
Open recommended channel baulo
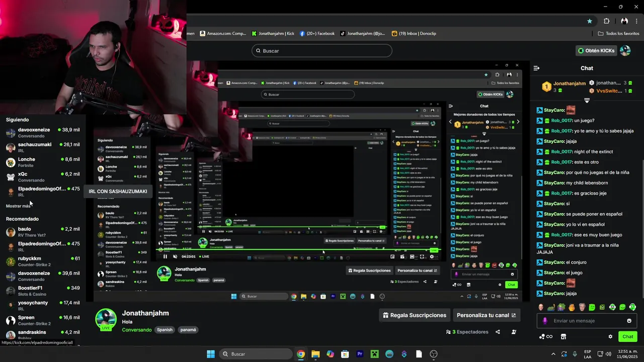pyautogui.click(x=43, y=231)
